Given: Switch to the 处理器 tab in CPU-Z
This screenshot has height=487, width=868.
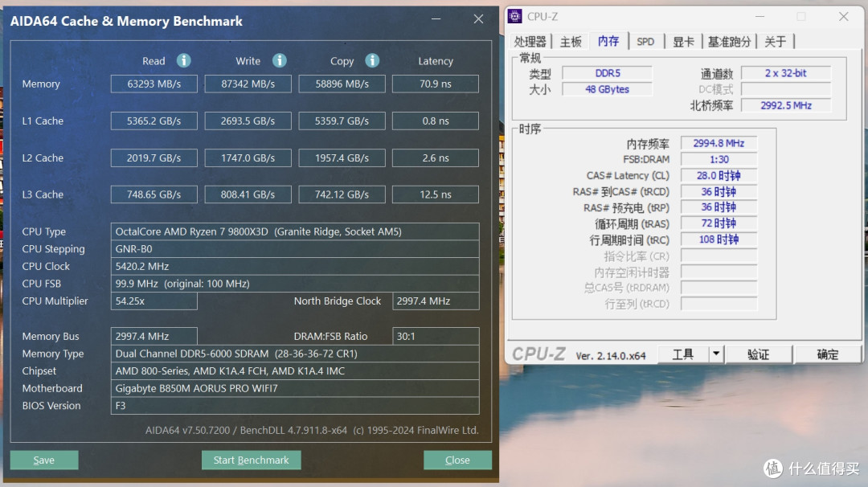Looking at the screenshot, I should (530, 42).
